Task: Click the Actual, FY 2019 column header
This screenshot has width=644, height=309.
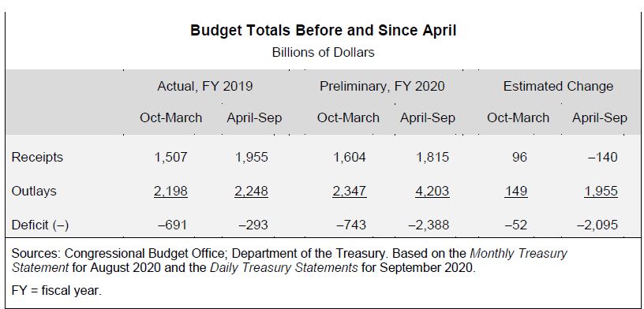Action: point(205,86)
